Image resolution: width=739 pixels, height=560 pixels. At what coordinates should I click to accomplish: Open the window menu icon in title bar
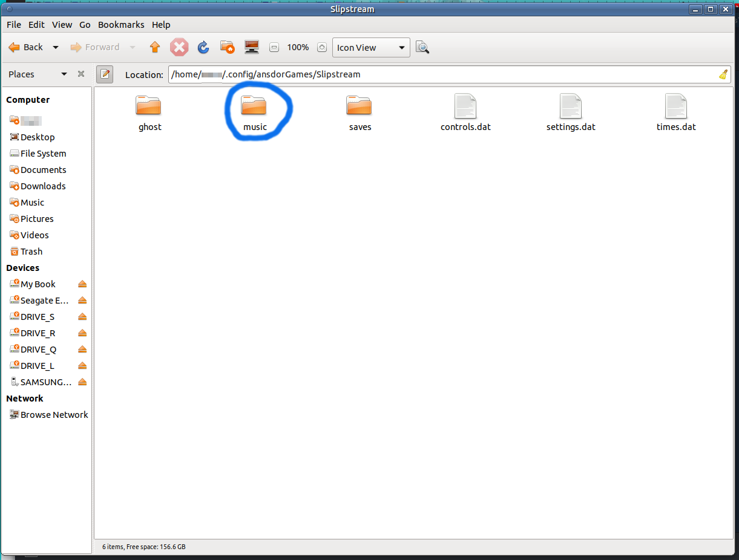[8, 9]
